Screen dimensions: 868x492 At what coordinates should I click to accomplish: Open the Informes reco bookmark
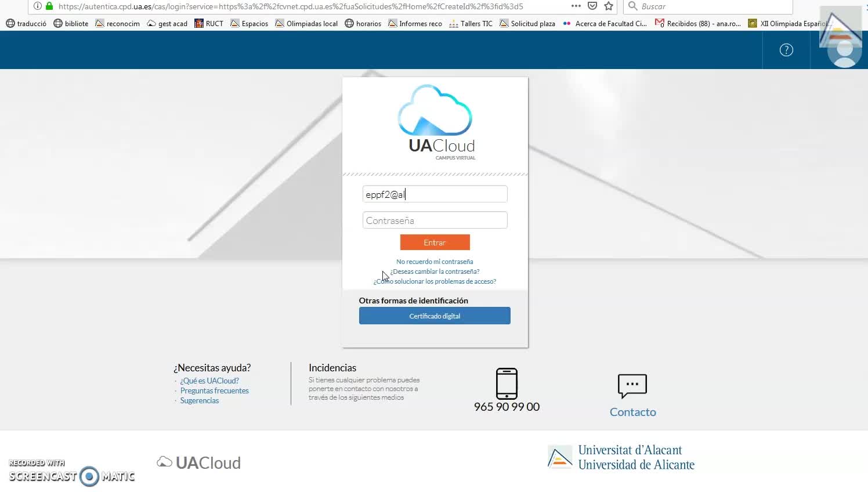[x=415, y=24]
